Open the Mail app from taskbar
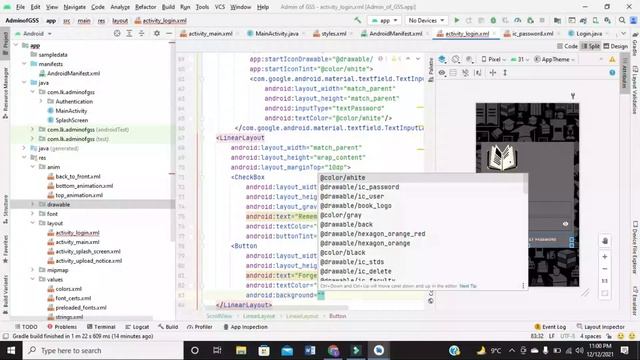The image size is (640, 360). (287, 351)
